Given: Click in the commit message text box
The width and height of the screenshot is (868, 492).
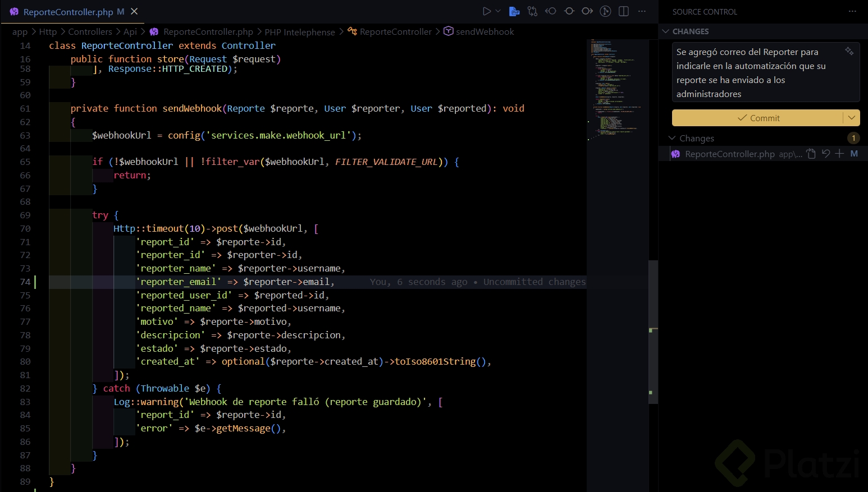Looking at the screenshot, I should point(758,73).
